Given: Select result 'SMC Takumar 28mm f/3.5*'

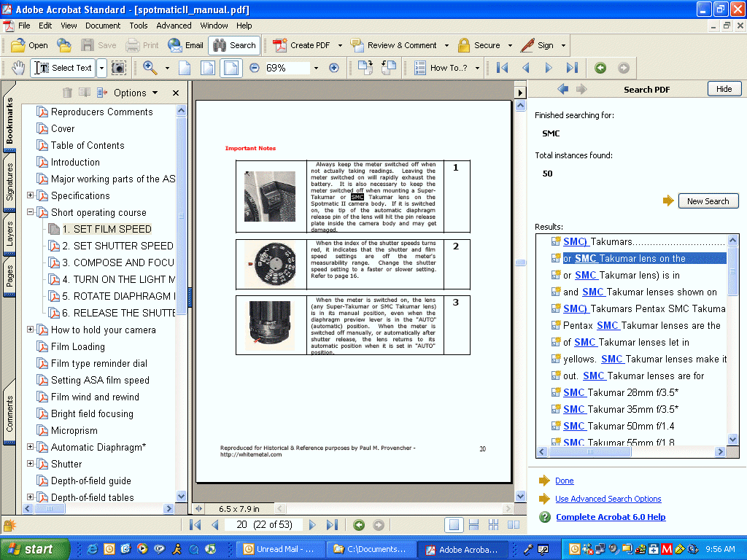Looking at the screenshot, I should click(x=620, y=392).
